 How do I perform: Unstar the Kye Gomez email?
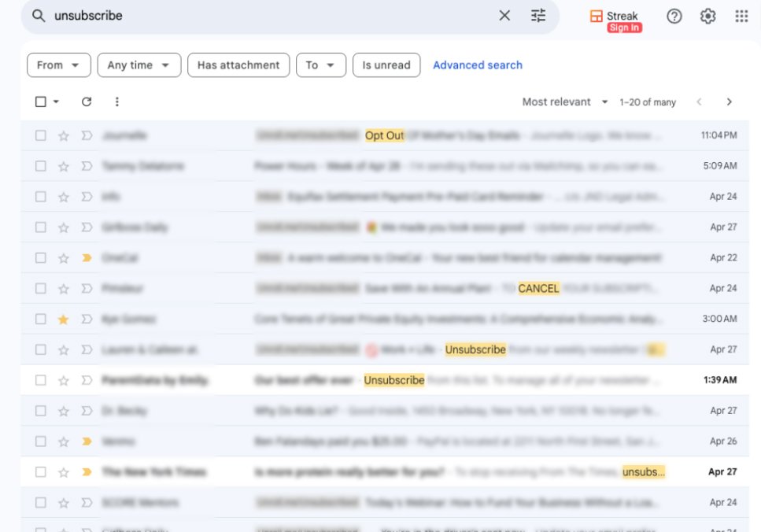click(x=62, y=319)
